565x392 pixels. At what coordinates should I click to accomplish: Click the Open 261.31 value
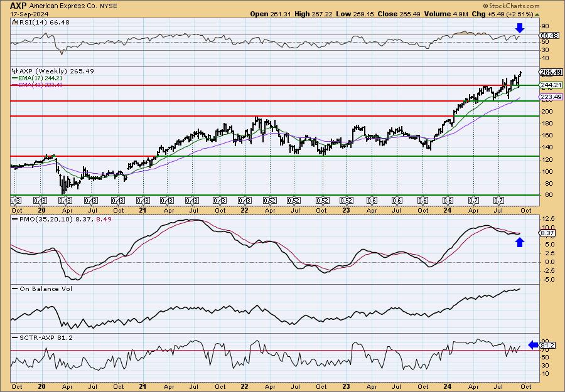click(271, 14)
